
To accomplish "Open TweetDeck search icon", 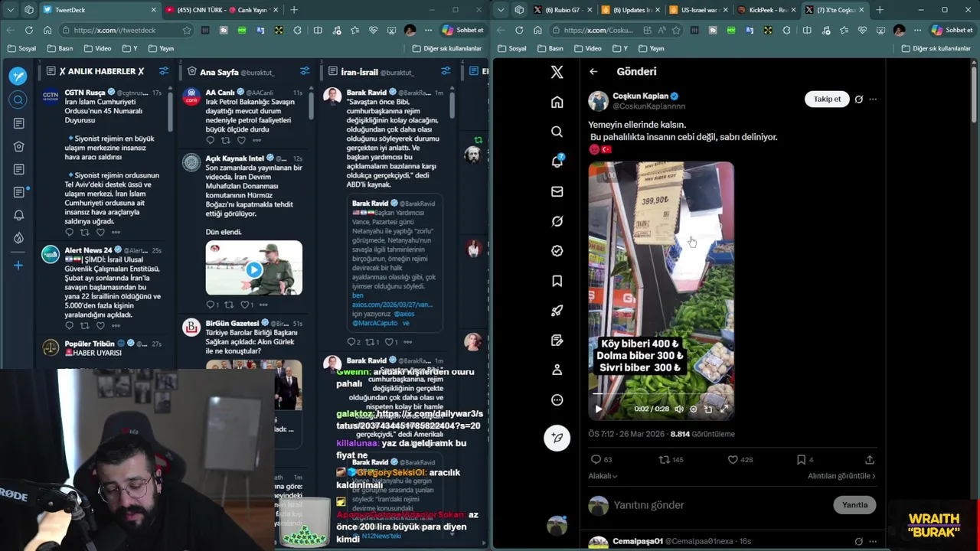I will click(18, 99).
